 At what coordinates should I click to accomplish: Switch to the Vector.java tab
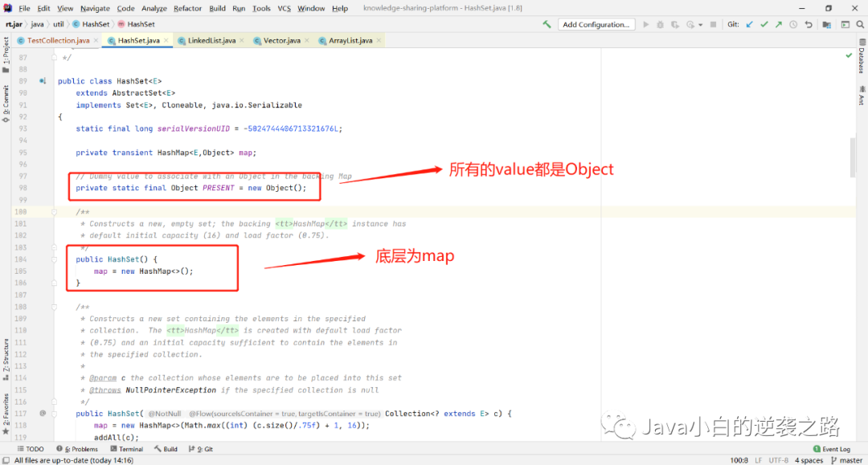pyautogui.click(x=281, y=40)
